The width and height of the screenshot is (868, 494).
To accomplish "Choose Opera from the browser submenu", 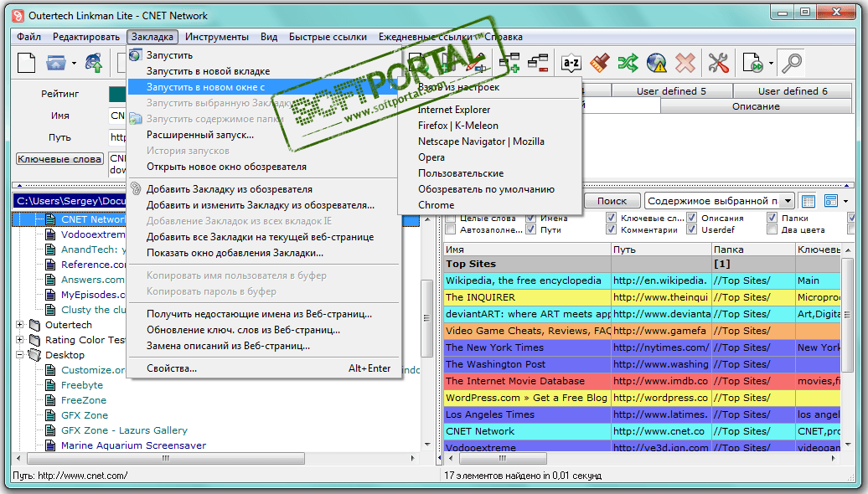I will pyautogui.click(x=431, y=157).
